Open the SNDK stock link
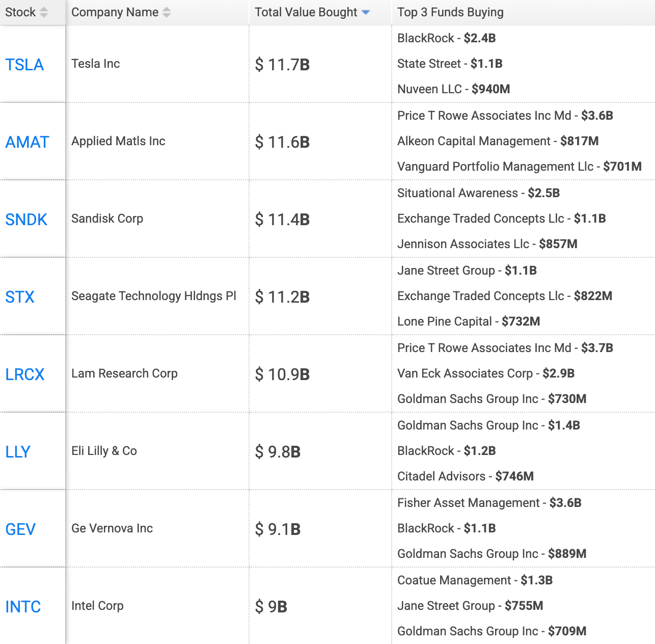Screen dimensions: 655x644 pos(26,220)
